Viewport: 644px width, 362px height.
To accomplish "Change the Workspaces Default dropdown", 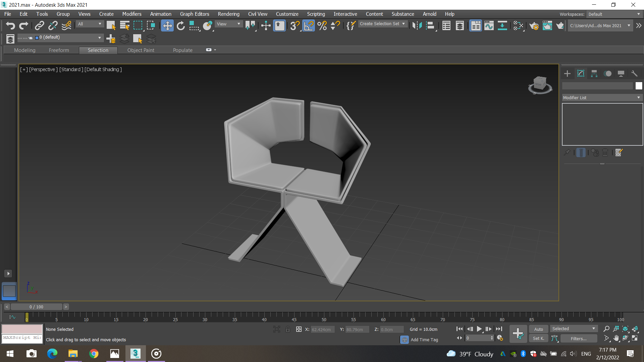I will tap(614, 14).
